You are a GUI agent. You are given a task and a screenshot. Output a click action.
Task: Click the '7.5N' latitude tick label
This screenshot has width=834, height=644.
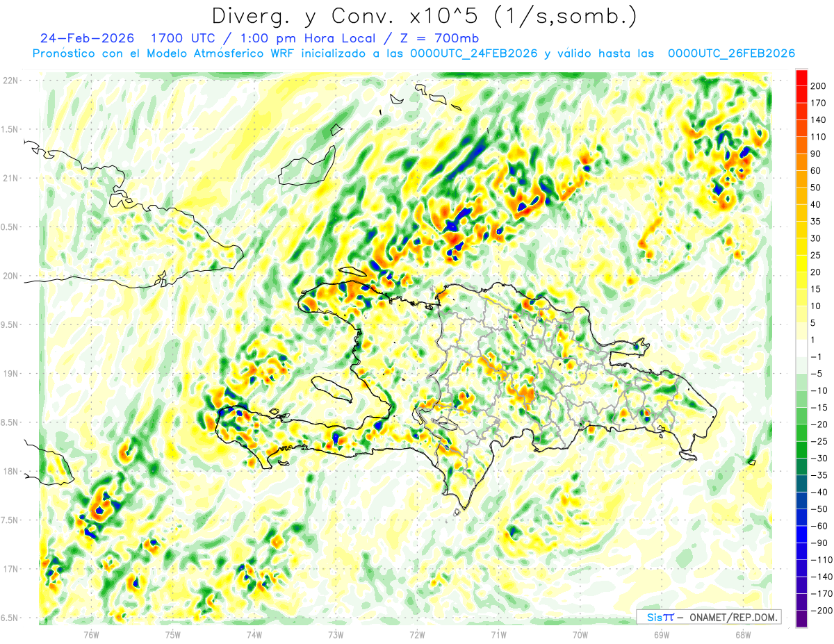click(10, 520)
